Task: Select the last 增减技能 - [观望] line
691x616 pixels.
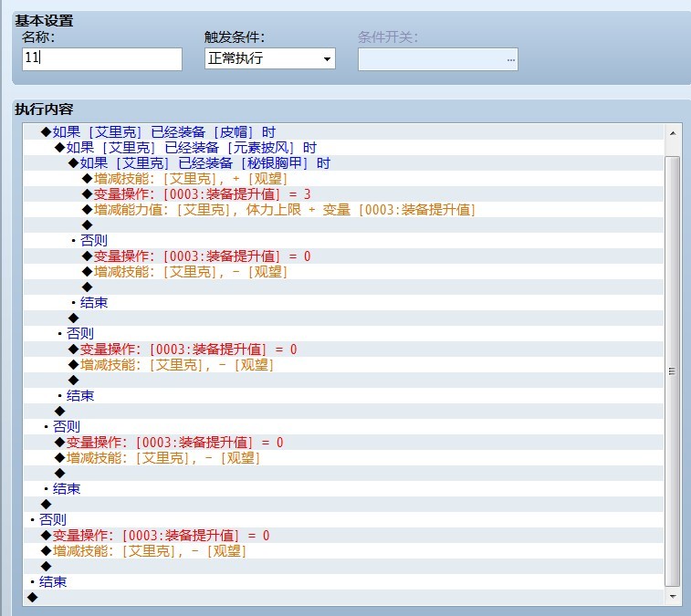Action: pyautogui.click(x=343, y=551)
